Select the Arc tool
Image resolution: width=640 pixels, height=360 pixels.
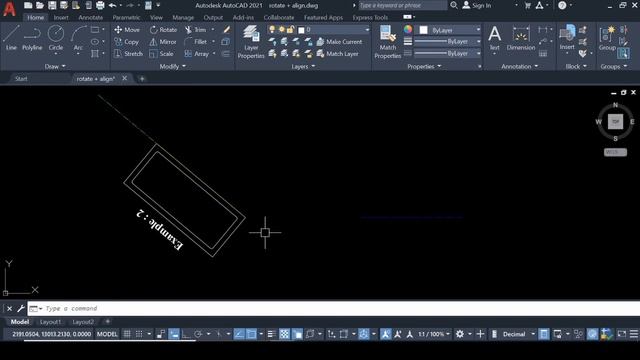tap(78, 38)
